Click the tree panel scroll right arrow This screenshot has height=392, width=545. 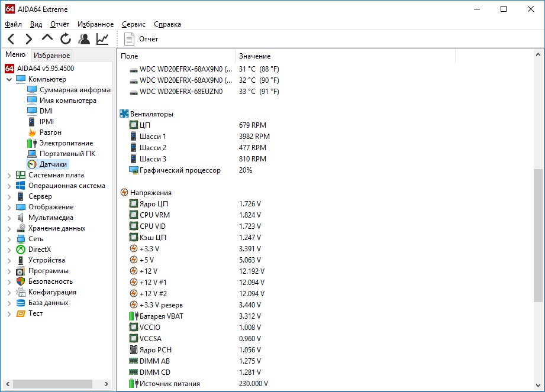point(107,384)
